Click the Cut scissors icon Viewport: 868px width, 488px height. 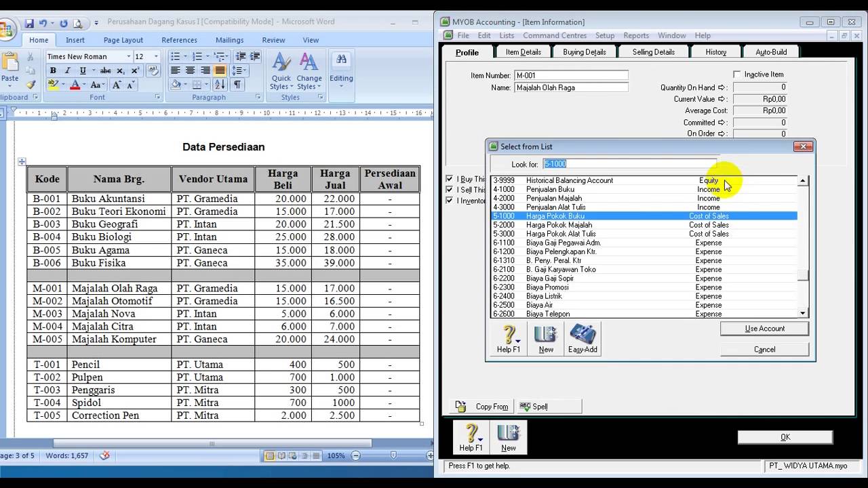point(31,58)
